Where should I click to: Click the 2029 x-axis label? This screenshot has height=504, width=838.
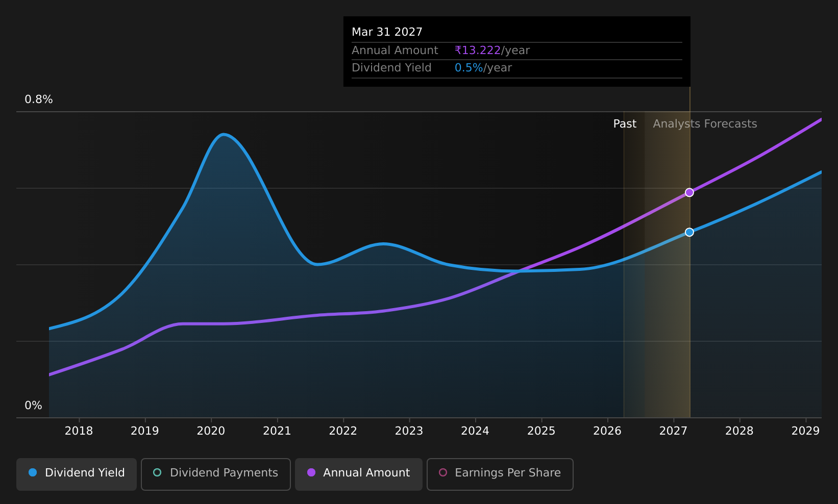click(805, 431)
